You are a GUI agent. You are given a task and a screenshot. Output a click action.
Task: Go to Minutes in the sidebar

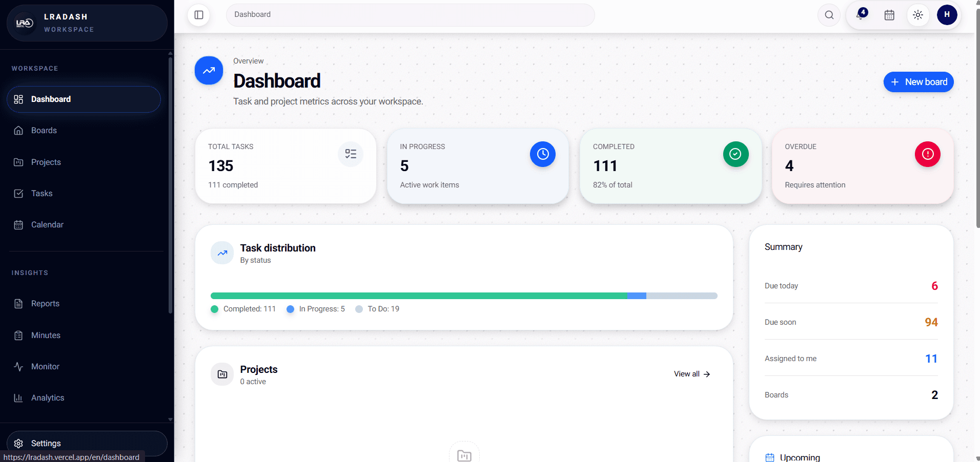[84, 335]
